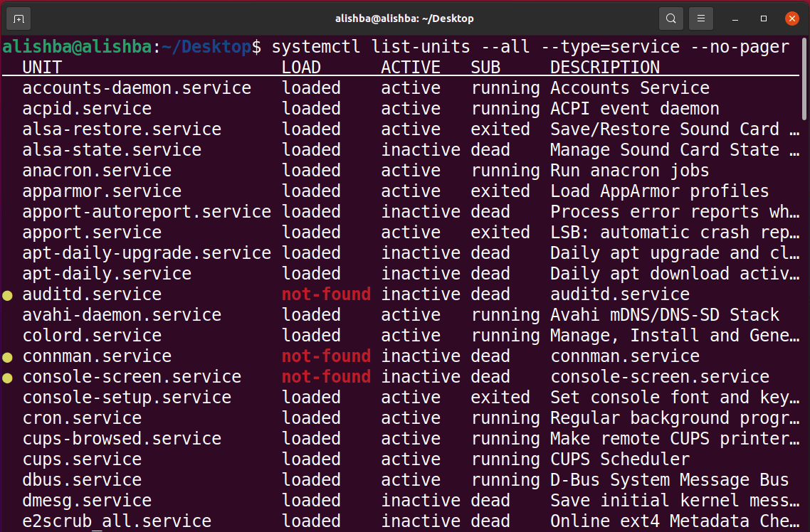Click description Make remote CUPS printer…
Image resolution: width=810 pixels, height=532 pixels.
[675, 439]
